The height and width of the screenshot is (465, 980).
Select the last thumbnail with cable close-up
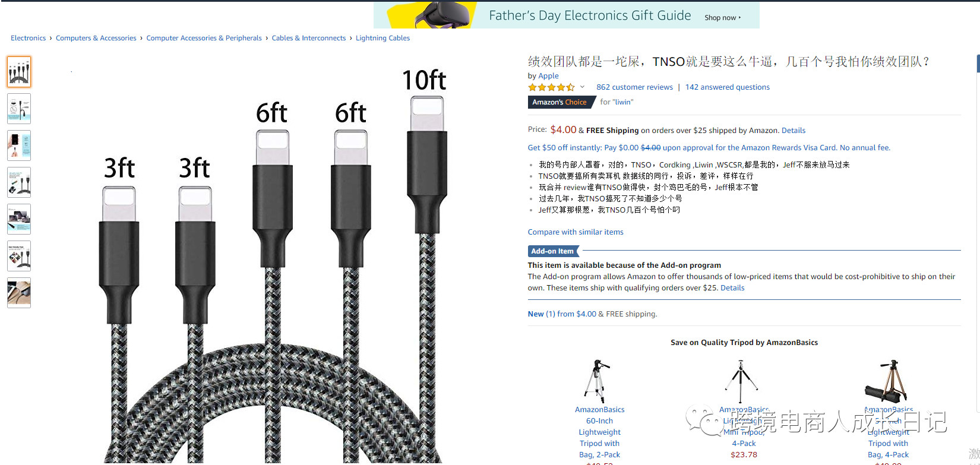coord(19,293)
